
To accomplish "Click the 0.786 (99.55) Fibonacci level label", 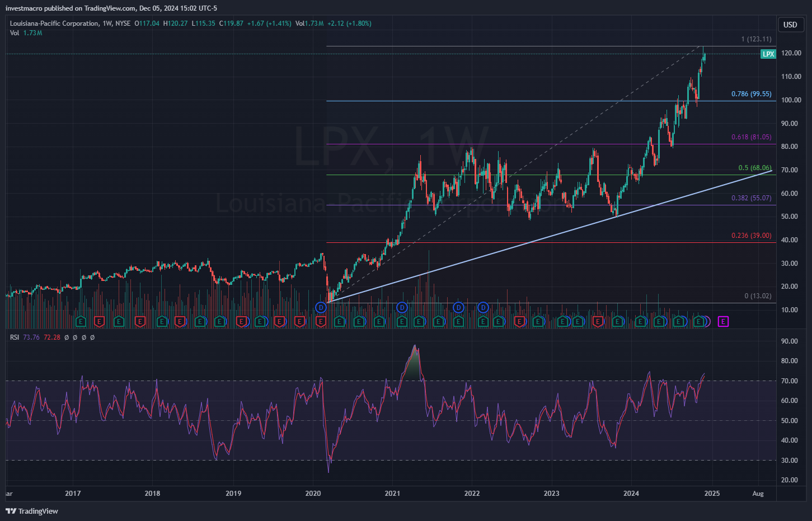I will (751, 94).
